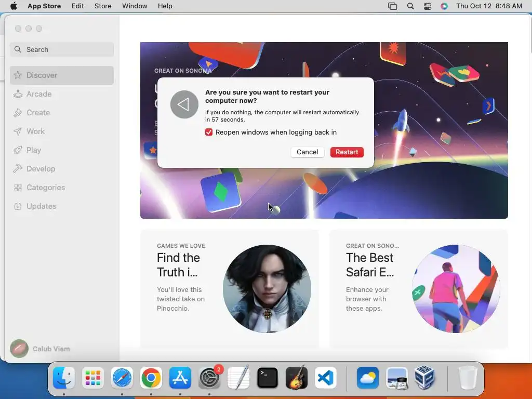Open Launchpad from the Dock
Screen dimensions: 532x399
pos(93,378)
